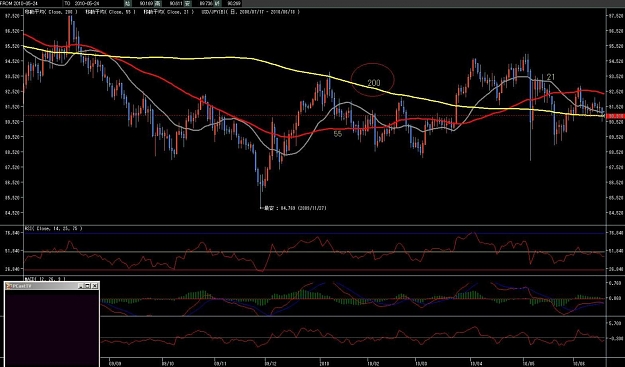Click the 09/10 date axis label
Viewport: 625px width, 367px height.
point(168,363)
